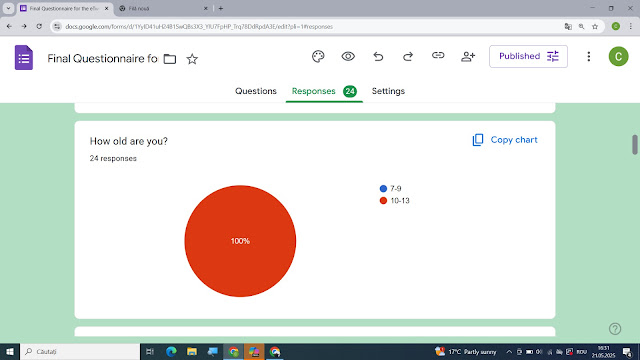Launch Microsoft Edge from taskbar
The height and width of the screenshot is (360, 640).
[x=171, y=351]
